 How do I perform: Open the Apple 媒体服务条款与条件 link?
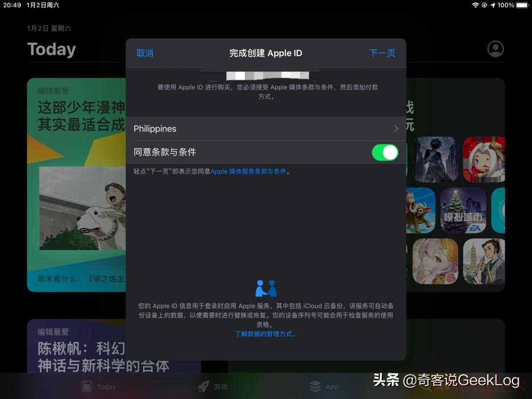[248, 172]
